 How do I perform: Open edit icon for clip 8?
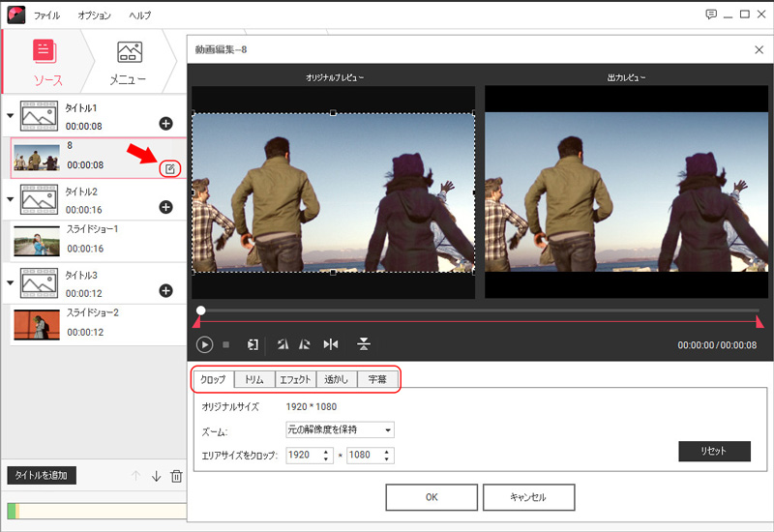(170, 169)
